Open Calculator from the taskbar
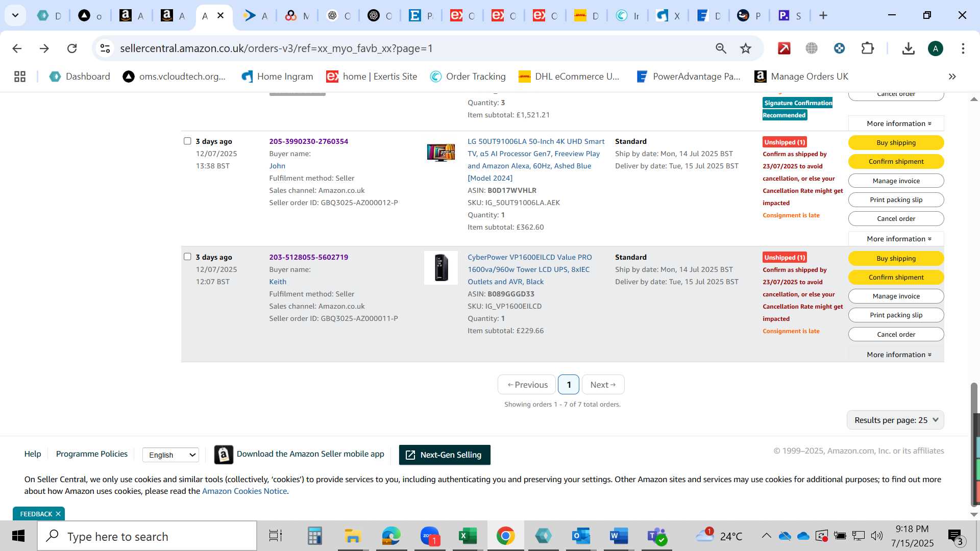The image size is (980, 551). tap(314, 536)
